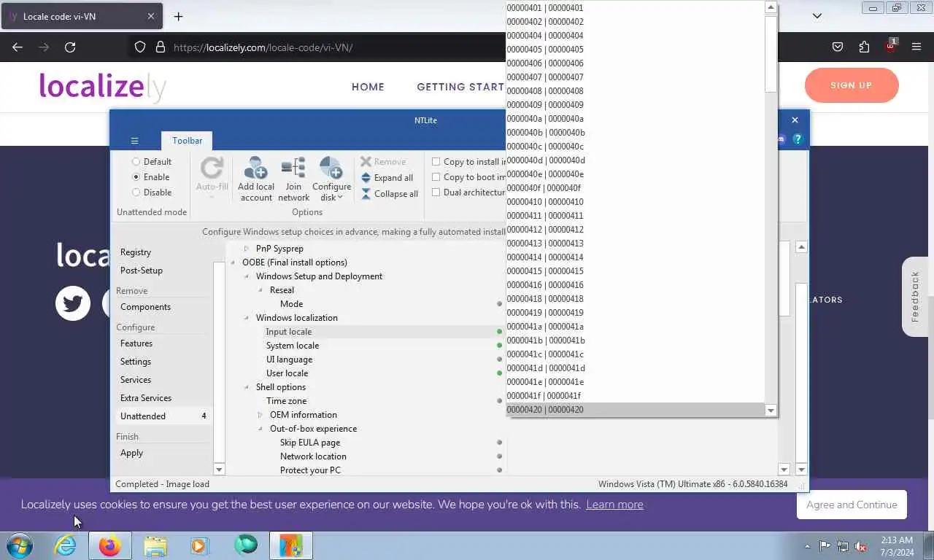Open the Configure disk dropdown
The width and height of the screenshot is (934, 560).
pyautogui.click(x=331, y=179)
